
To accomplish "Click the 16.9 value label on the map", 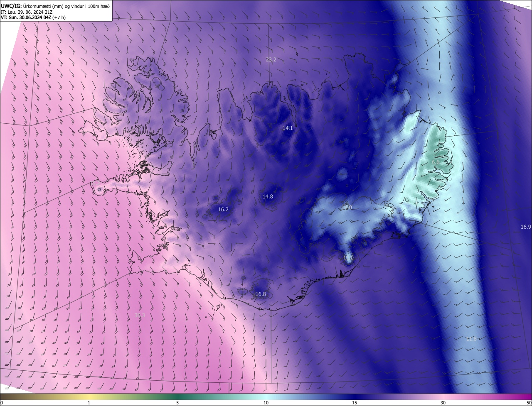I will (526, 227).
